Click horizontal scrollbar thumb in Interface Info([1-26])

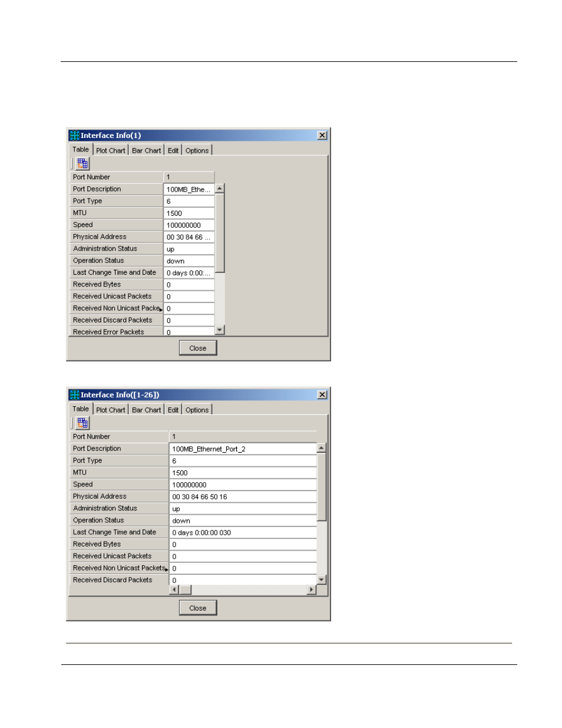click(x=185, y=589)
